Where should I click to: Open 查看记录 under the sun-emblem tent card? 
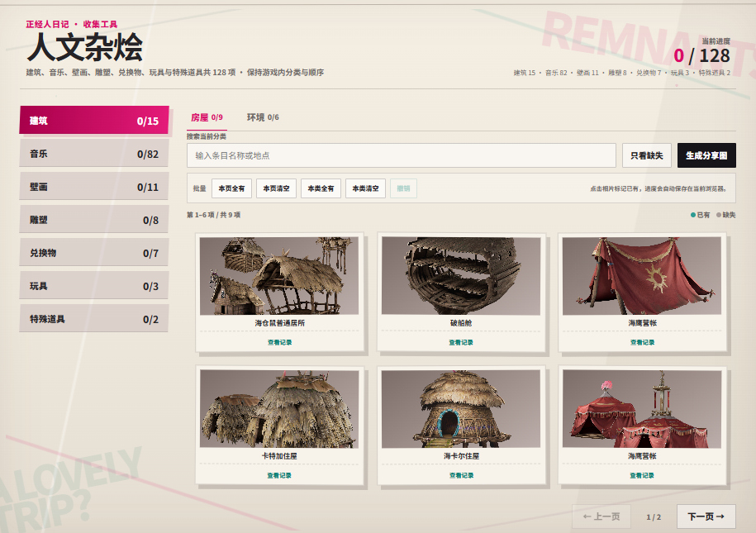pyautogui.click(x=642, y=342)
